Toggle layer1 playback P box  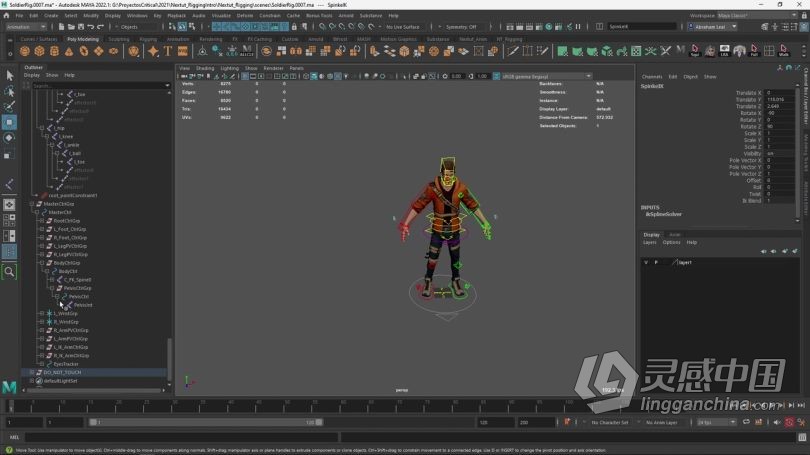pos(656,262)
